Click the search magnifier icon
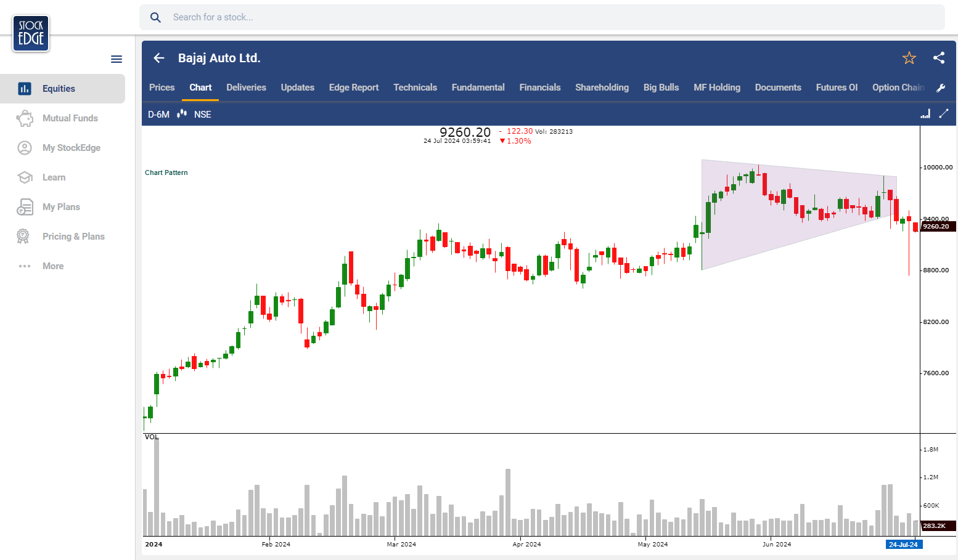The width and height of the screenshot is (958, 560). tap(156, 17)
